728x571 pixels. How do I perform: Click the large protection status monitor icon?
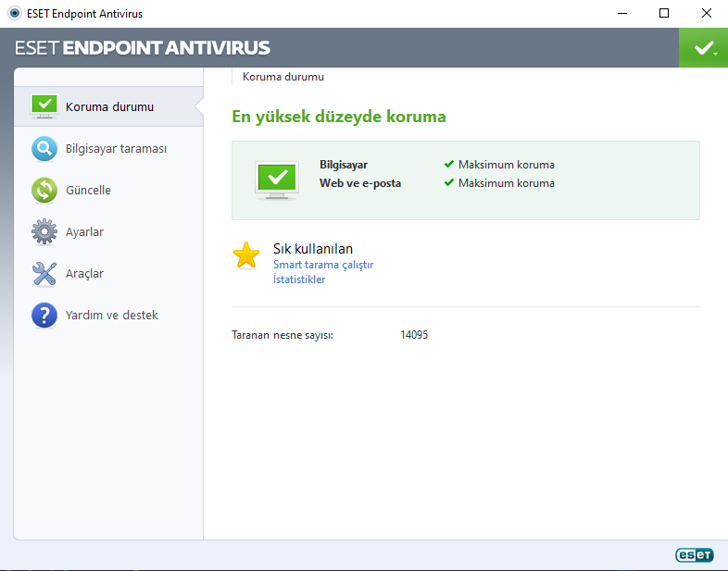tap(276, 180)
